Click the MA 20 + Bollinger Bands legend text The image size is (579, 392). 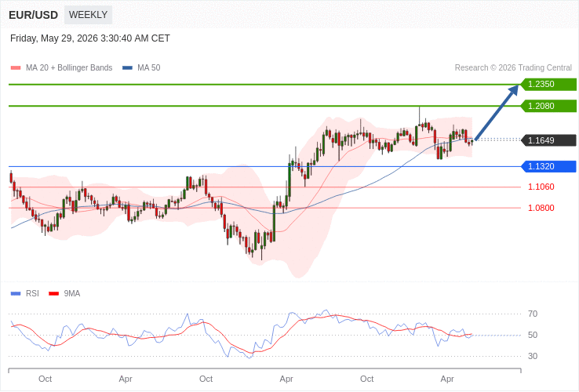(69, 68)
